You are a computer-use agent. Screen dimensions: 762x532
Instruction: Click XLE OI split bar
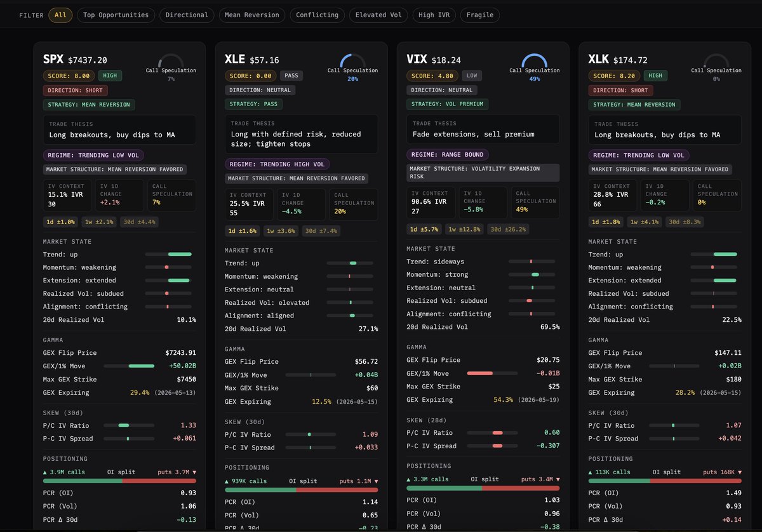click(301, 490)
